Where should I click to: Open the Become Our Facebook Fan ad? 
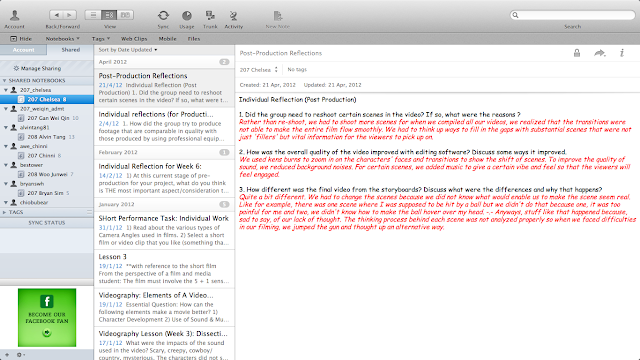(x=47, y=318)
